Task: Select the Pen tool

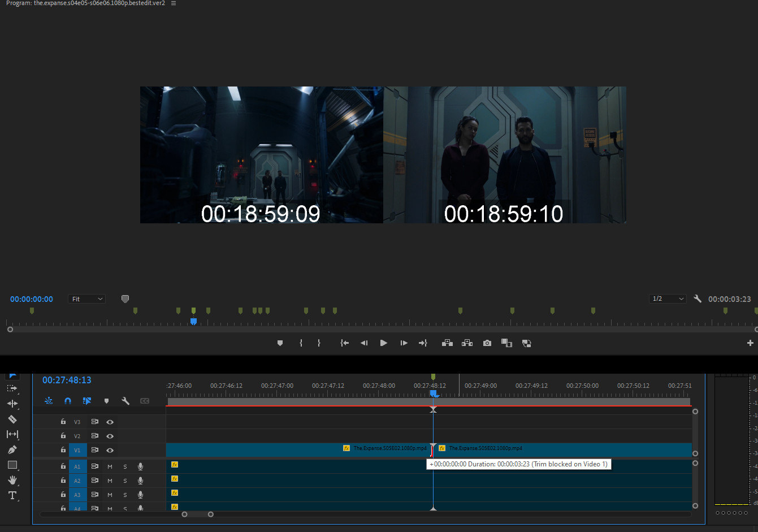Action: pyautogui.click(x=12, y=450)
